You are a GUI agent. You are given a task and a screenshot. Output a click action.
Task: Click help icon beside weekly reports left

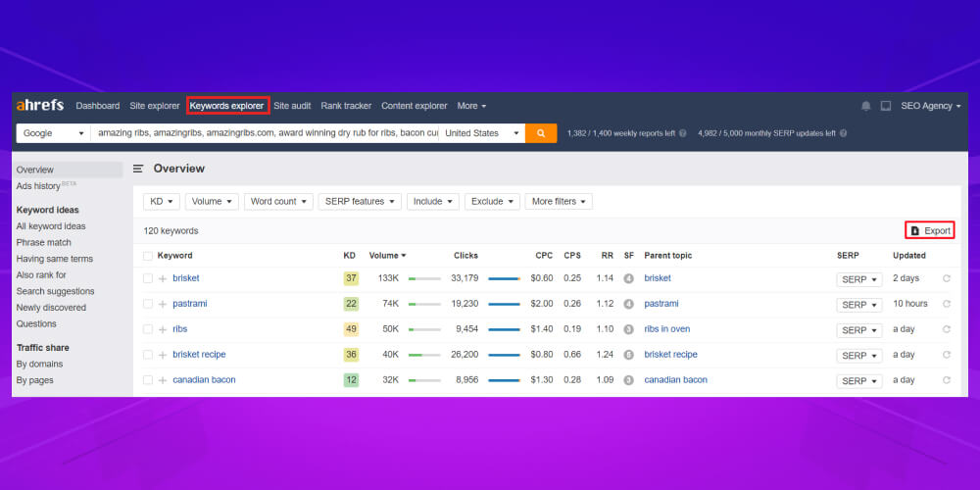point(682,133)
